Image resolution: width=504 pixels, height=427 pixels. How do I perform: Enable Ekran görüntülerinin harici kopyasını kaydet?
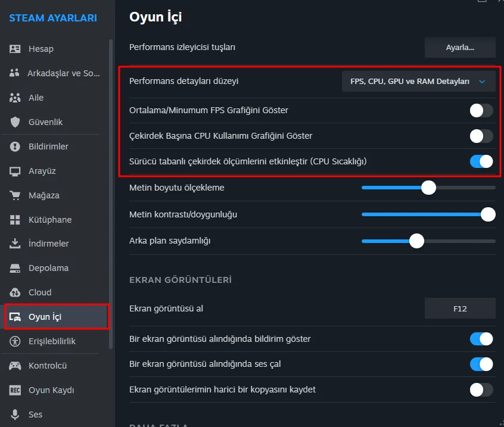481,389
